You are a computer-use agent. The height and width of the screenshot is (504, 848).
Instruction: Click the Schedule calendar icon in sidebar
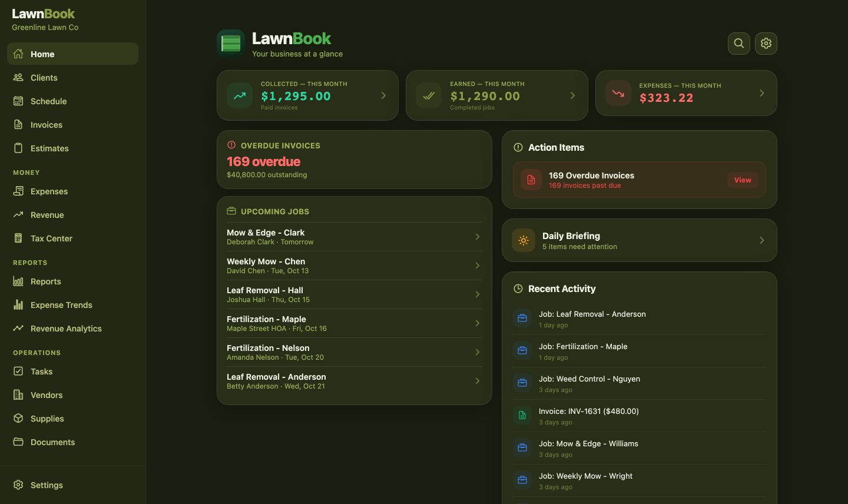point(18,101)
